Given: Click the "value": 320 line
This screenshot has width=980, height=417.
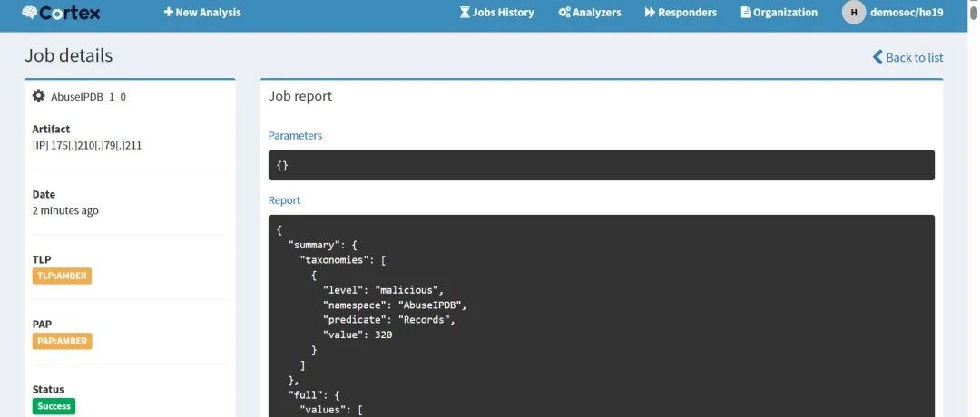Looking at the screenshot, I should pos(358,335).
